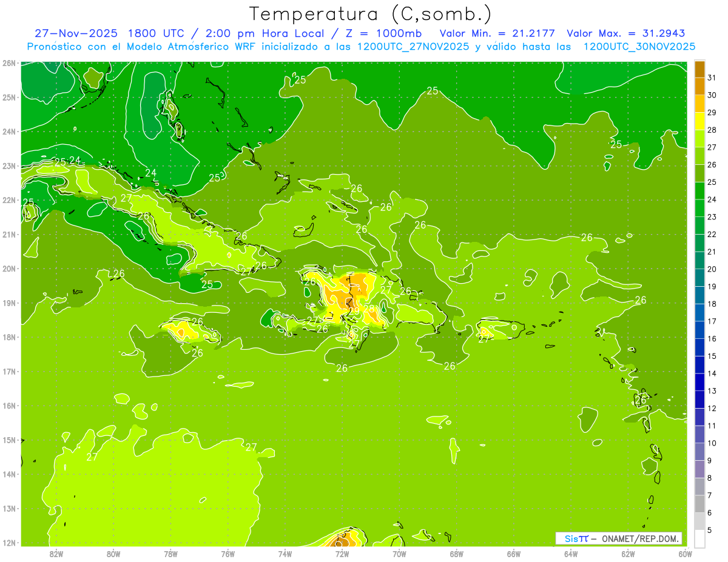
Task: Click the "12N" latitude axis label
Action: tap(8, 543)
